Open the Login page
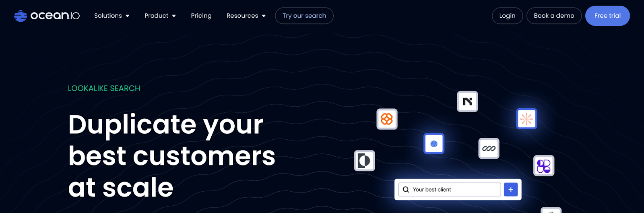 pos(507,16)
